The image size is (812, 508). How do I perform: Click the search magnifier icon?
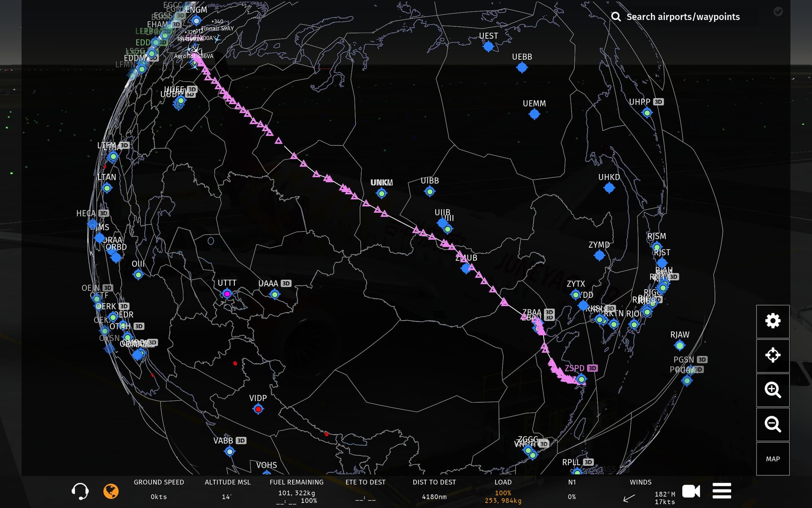616,17
